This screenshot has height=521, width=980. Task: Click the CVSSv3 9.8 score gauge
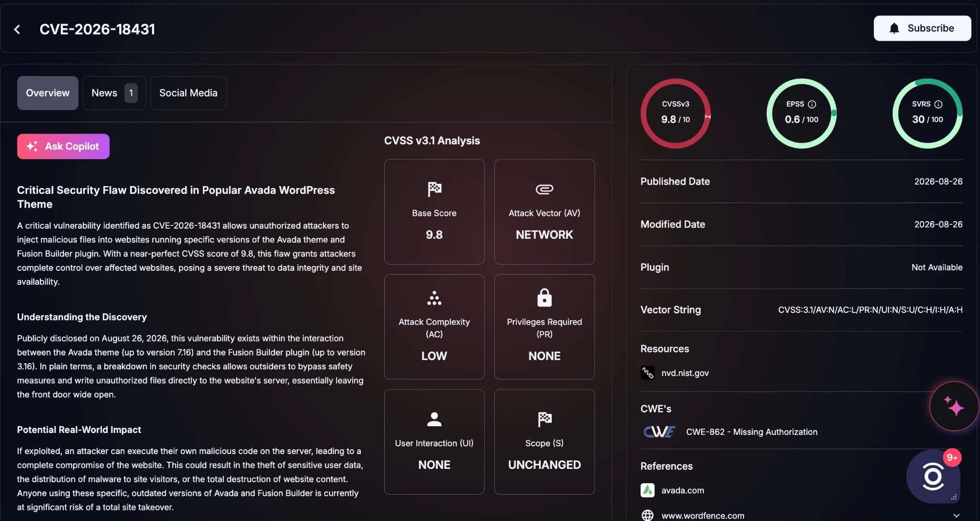coord(675,113)
